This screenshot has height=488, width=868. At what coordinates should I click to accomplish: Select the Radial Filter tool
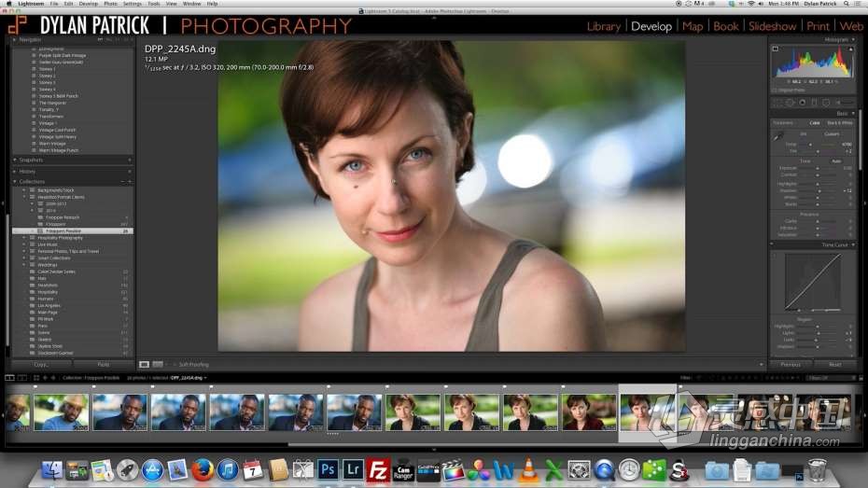click(x=827, y=103)
